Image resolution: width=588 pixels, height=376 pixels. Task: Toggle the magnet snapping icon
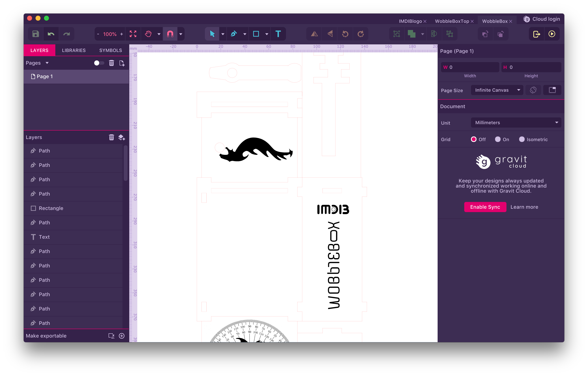tap(170, 34)
